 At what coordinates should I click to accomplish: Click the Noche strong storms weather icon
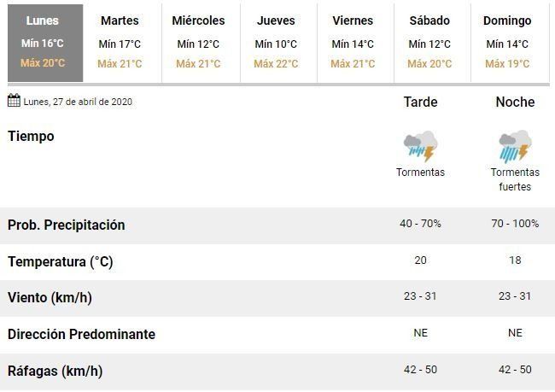pos(515,147)
